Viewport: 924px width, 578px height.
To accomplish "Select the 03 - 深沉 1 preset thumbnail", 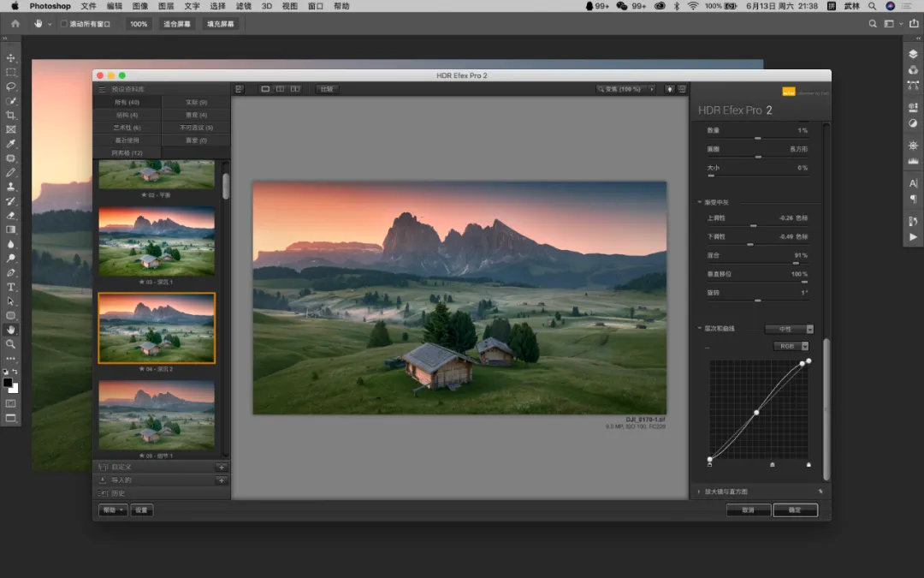I will 157,241.
